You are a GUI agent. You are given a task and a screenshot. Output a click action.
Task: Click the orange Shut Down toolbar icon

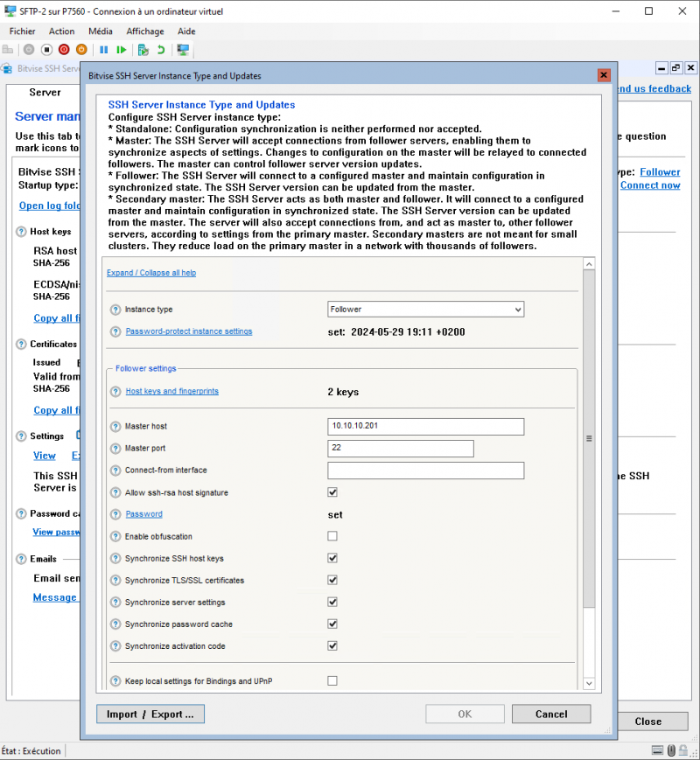click(x=80, y=50)
